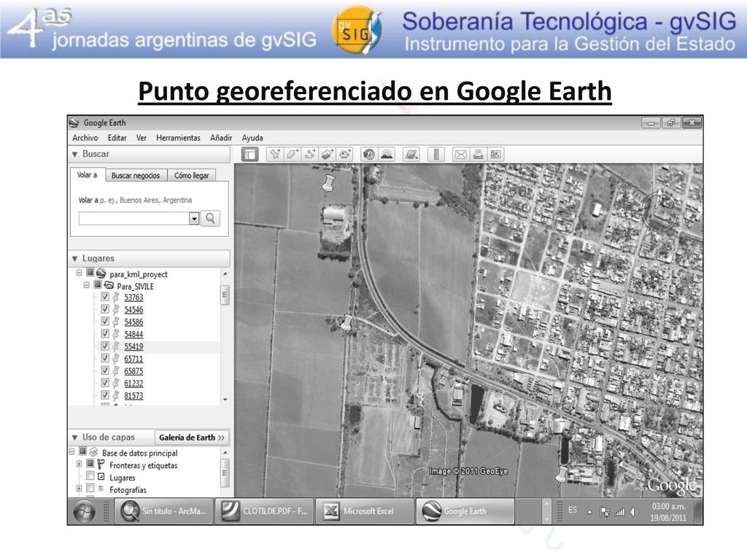Image resolution: width=747 pixels, height=560 pixels.
Task: Open the Volar a search history dropdown
Action: pyautogui.click(x=194, y=219)
